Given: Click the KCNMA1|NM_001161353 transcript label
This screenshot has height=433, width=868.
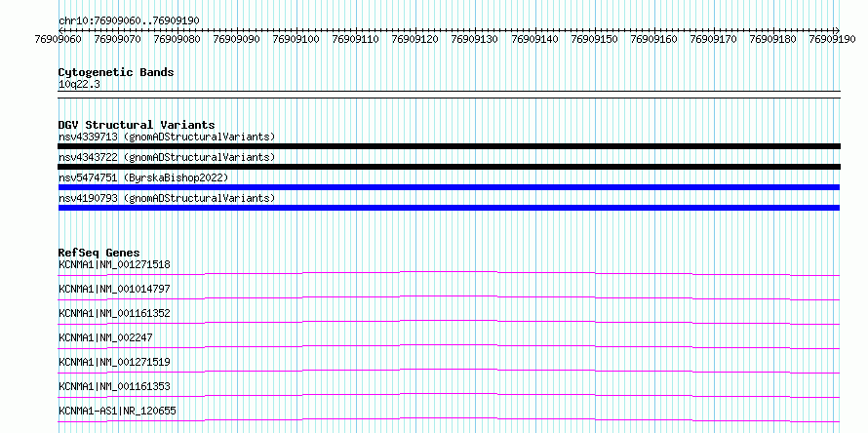Looking at the screenshot, I should 114,386.
